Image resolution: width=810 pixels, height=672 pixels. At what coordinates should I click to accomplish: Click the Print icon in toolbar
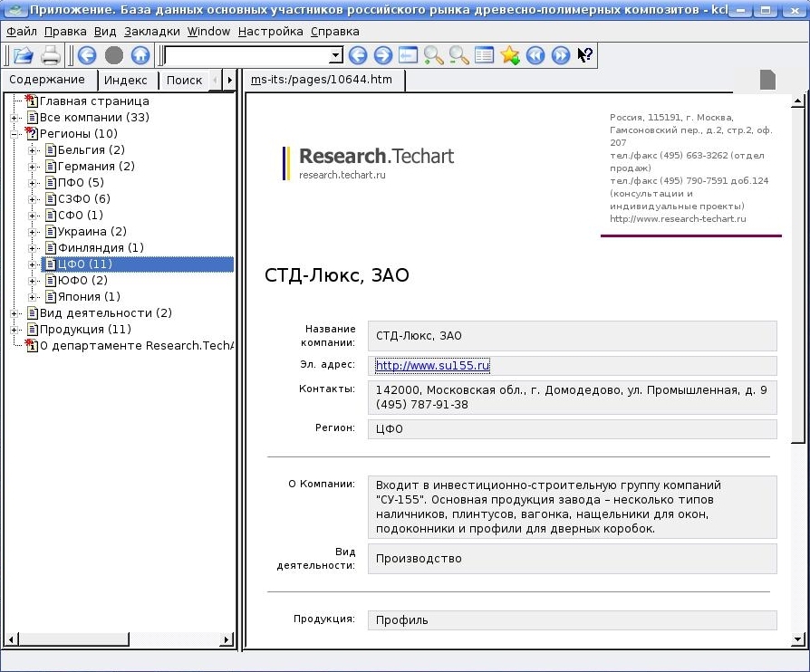tap(50, 55)
